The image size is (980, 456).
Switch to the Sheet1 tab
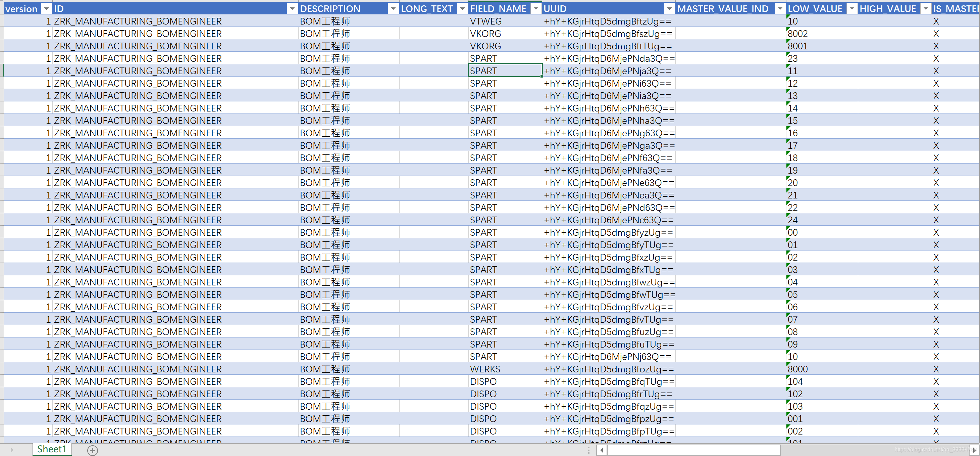52,449
